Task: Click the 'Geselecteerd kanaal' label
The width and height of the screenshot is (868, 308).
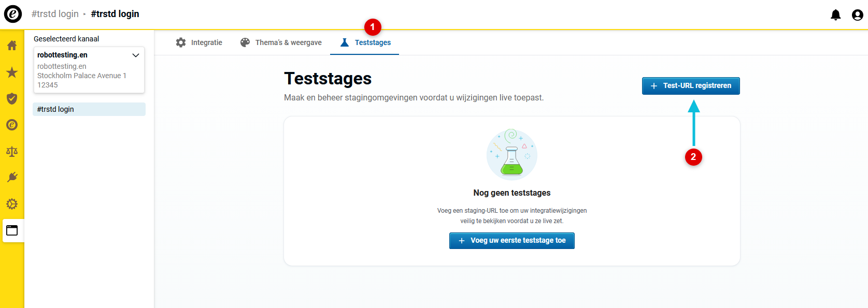Action: (66, 39)
